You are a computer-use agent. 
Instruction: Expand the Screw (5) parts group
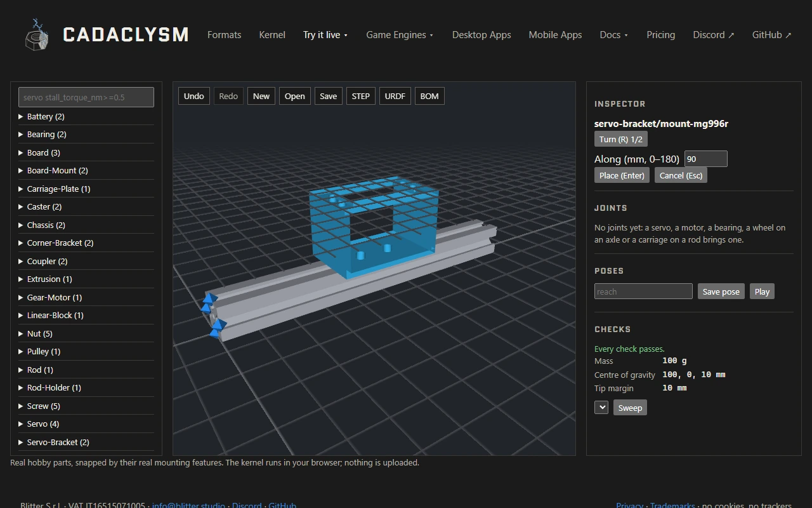86,406
